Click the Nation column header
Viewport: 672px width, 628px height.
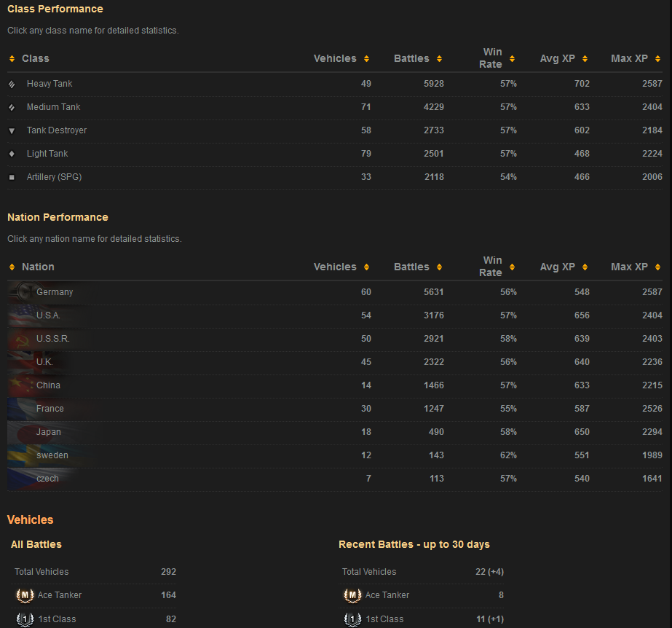(38, 267)
